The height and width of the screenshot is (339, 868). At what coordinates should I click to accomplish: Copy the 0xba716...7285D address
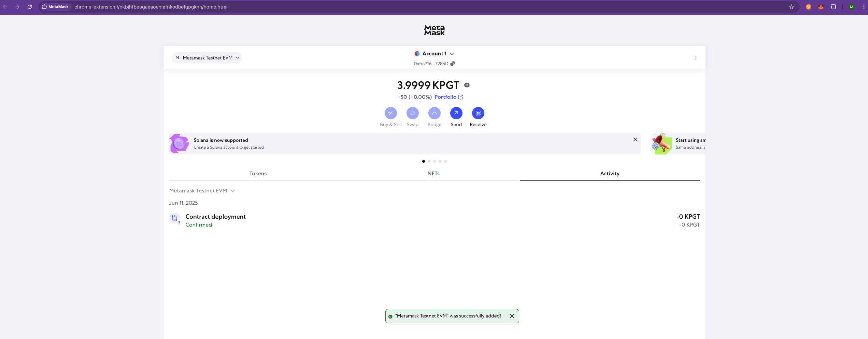434,64
